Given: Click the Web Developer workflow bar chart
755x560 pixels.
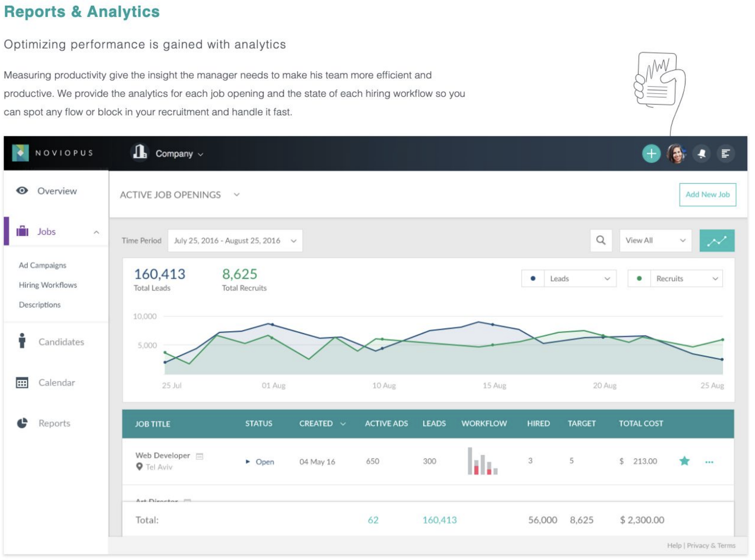Looking at the screenshot, I should pos(482,461).
